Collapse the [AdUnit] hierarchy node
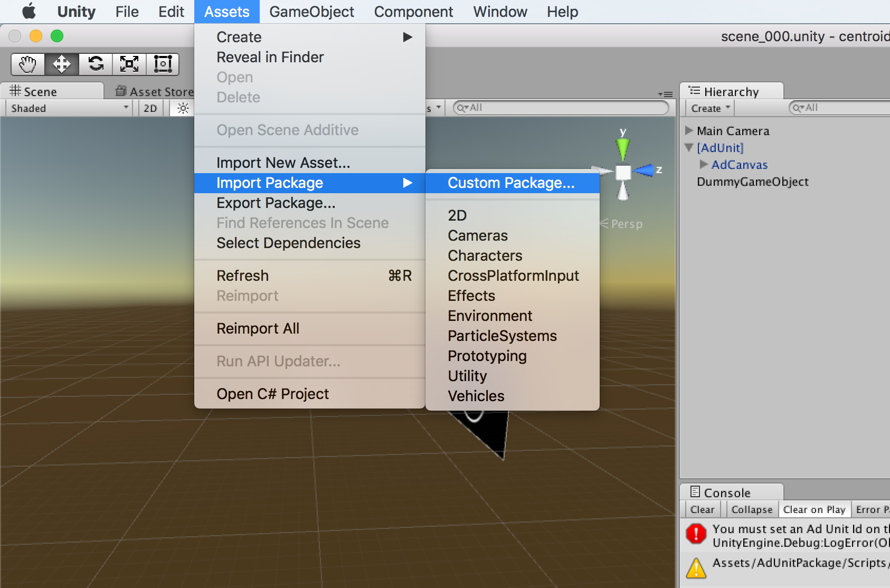The width and height of the screenshot is (890, 588). [689, 147]
